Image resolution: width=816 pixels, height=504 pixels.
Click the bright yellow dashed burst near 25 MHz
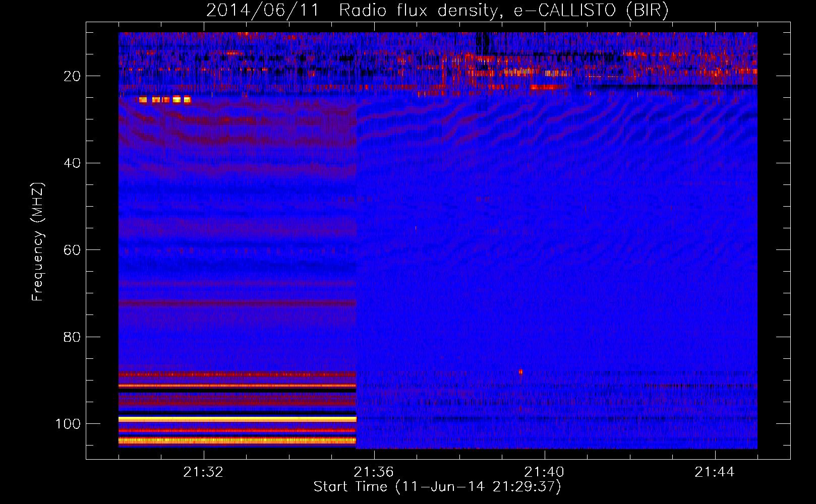pyautogui.click(x=165, y=100)
